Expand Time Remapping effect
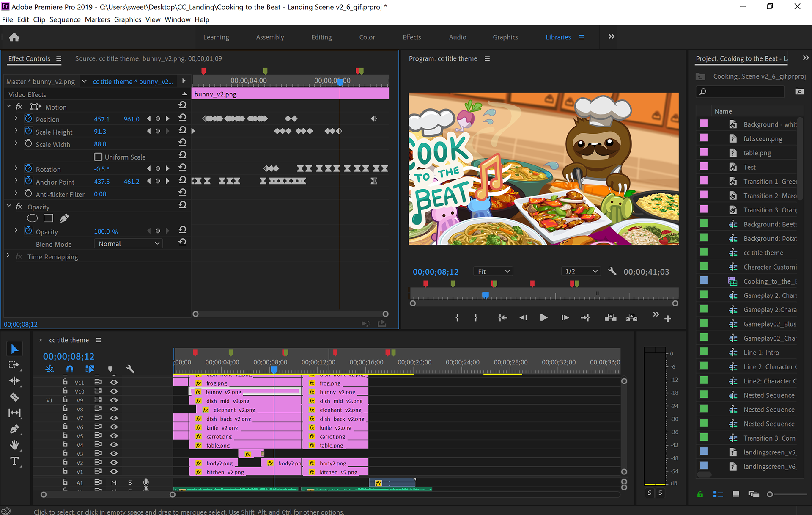 8,256
